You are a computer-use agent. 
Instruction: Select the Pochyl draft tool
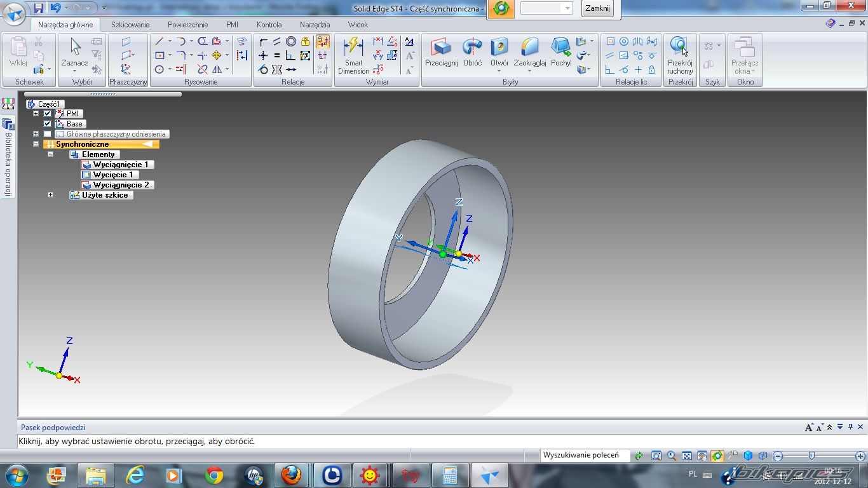[x=561, y=52]
